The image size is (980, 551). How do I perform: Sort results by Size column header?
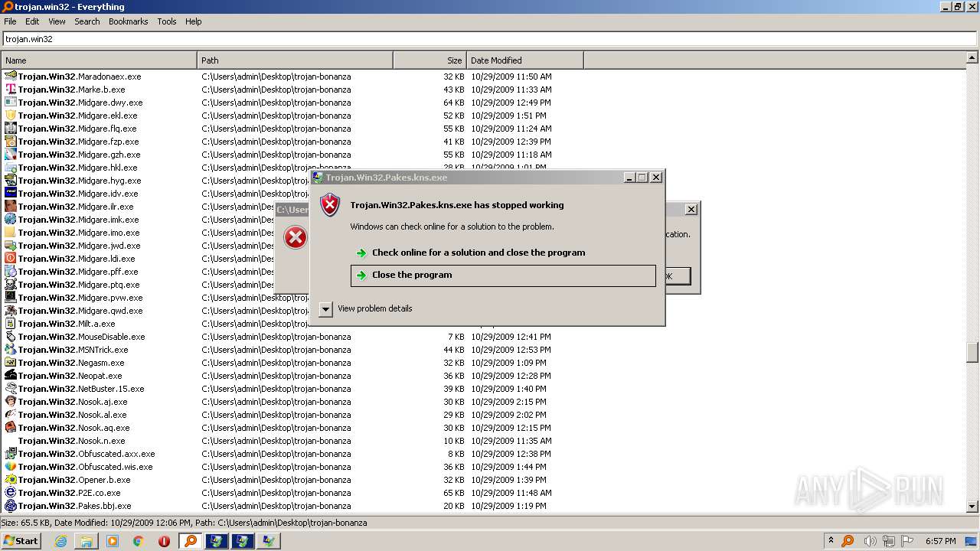[430, 60]
